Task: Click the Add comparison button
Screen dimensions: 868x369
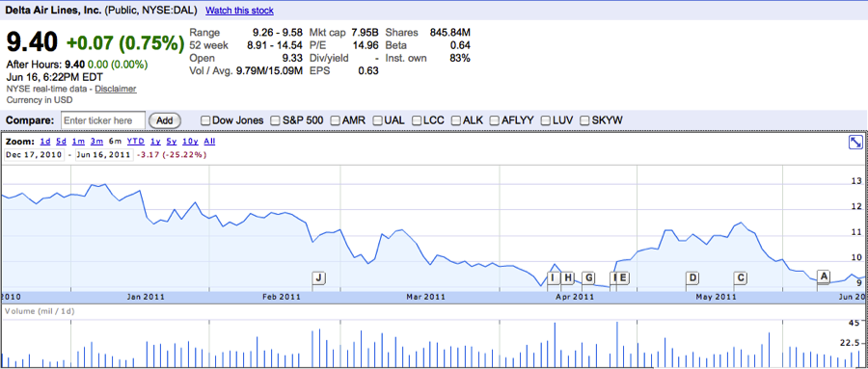Action: 164,120
